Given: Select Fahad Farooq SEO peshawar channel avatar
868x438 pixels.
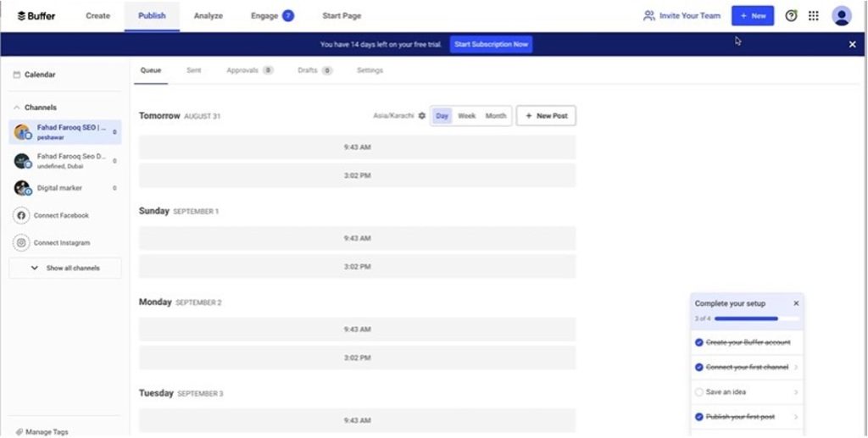Looking at the screenshot, I should click(x=23, y=132).
